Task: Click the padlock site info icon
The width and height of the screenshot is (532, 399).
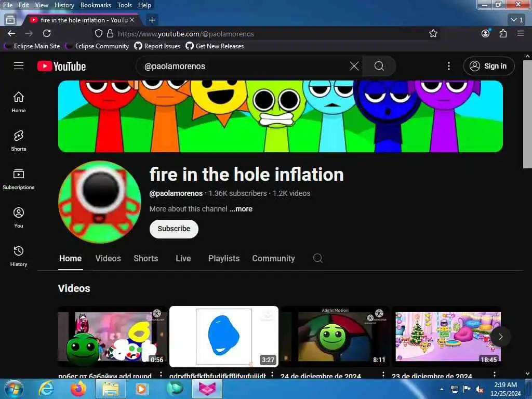Action: pos(110,33)
